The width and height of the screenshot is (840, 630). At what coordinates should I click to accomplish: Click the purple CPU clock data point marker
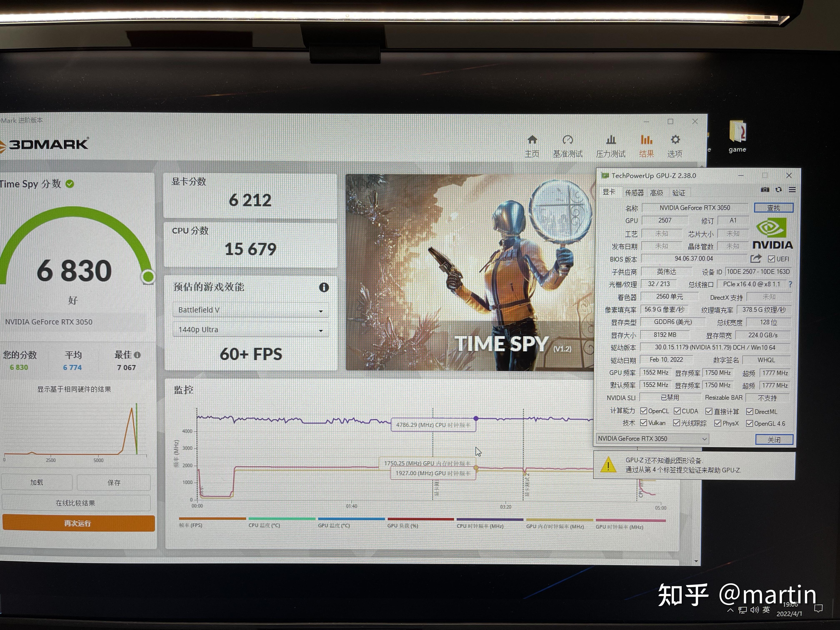point(476,418)
